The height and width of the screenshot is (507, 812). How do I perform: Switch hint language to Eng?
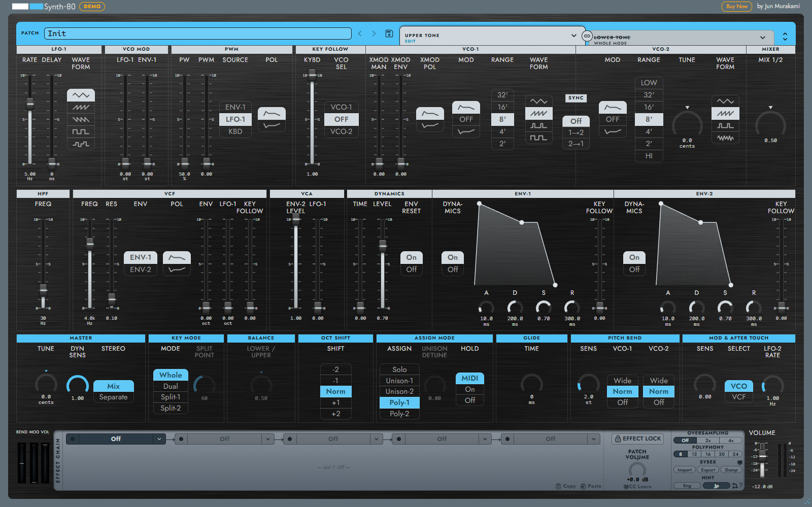click(x=687, y=486)
